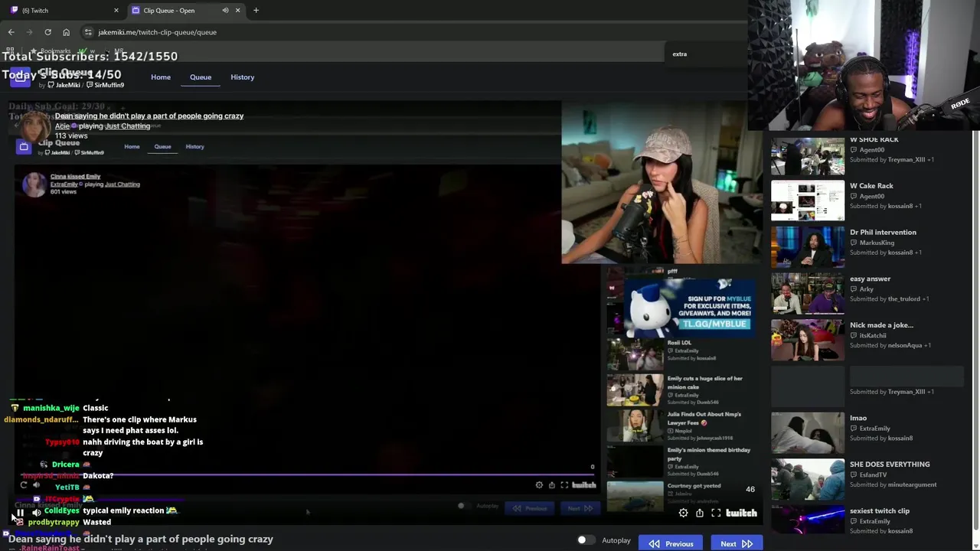Open a new browser tab

pos(256,10)
